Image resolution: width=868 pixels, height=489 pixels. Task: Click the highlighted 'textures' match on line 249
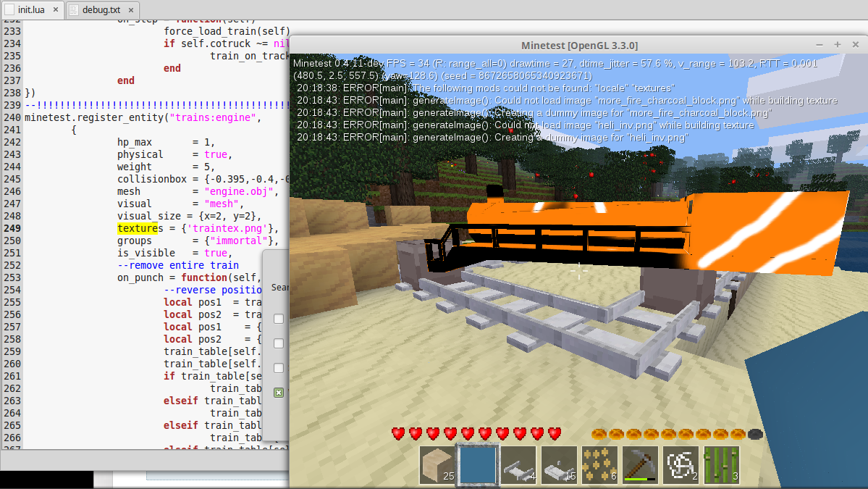coord(138,228)
